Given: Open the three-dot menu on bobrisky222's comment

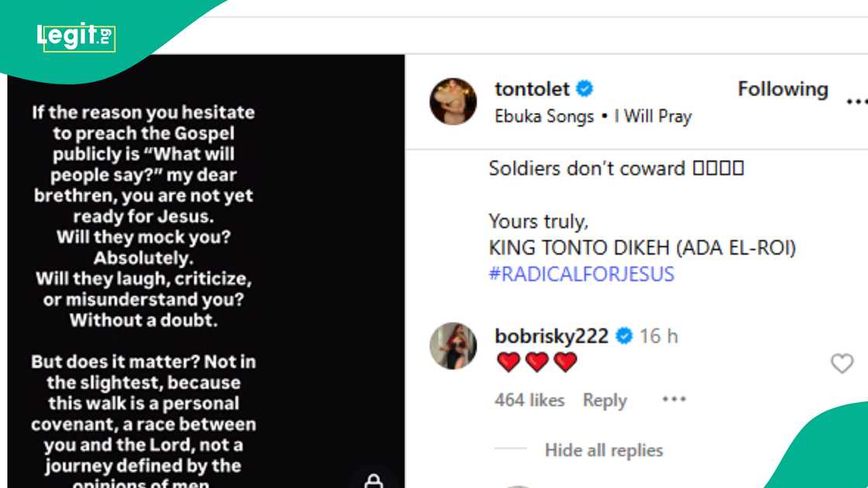Looking at the screenshot, I should (x=673, y=399).
